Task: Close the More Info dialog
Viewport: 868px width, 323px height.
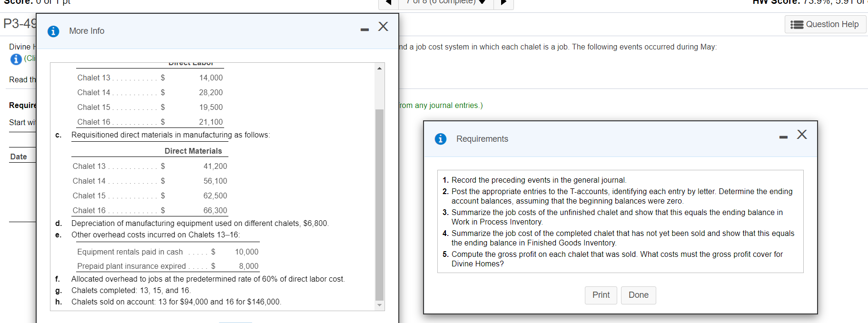Action: click(383, 26)
